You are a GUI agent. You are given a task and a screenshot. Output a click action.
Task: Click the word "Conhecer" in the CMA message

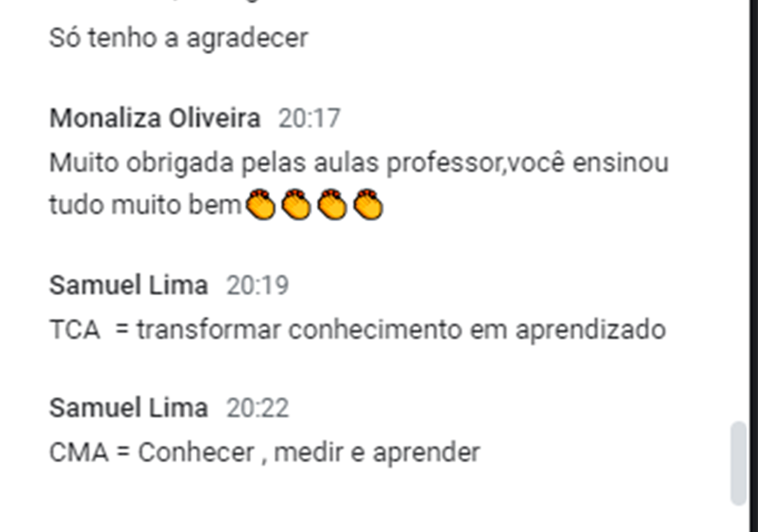(196, 453)
